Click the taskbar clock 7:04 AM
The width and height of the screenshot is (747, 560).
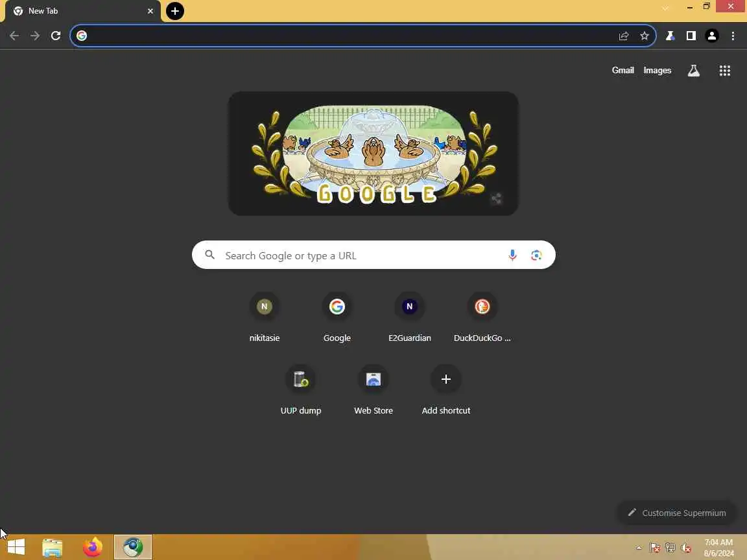coord(718,548)
